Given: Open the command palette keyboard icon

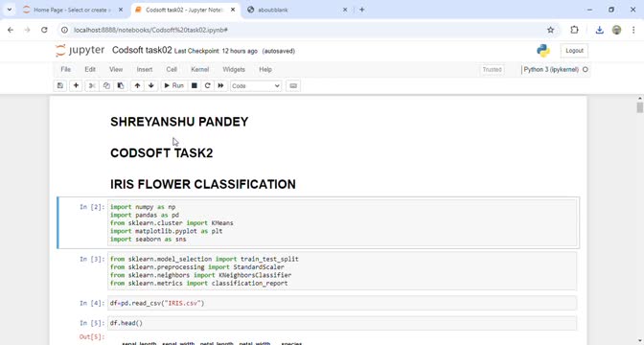Looking at the screenshot, I should pyautogui.click(x=293, y=86).
